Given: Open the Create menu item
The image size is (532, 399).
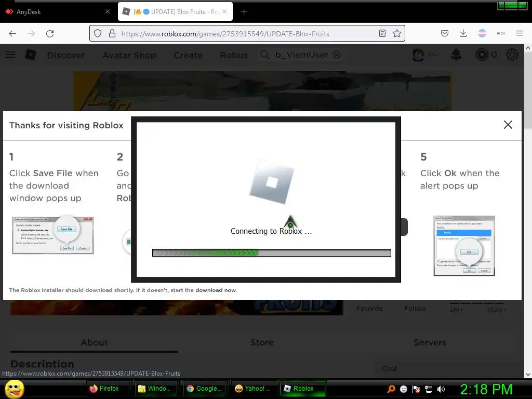Looking at the screenshot, I should (x=188, y=55).
